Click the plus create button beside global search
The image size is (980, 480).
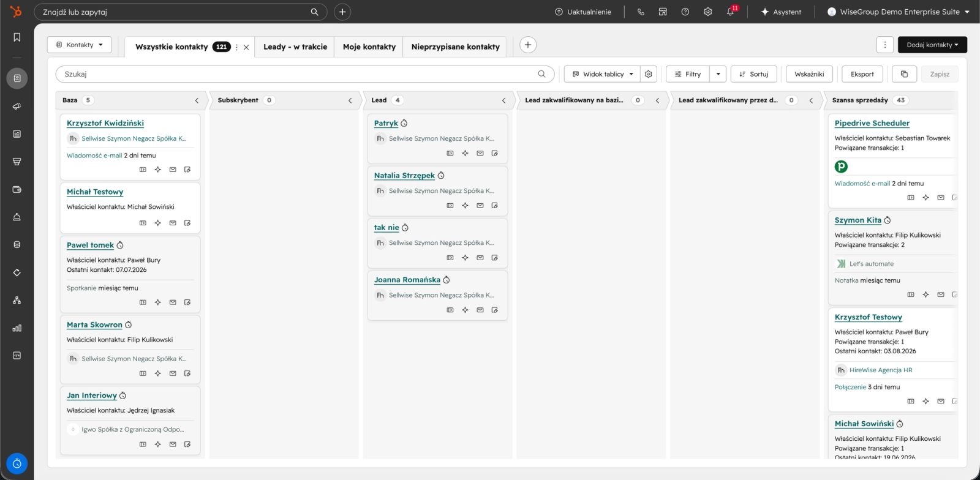click(x=342, y=12)
